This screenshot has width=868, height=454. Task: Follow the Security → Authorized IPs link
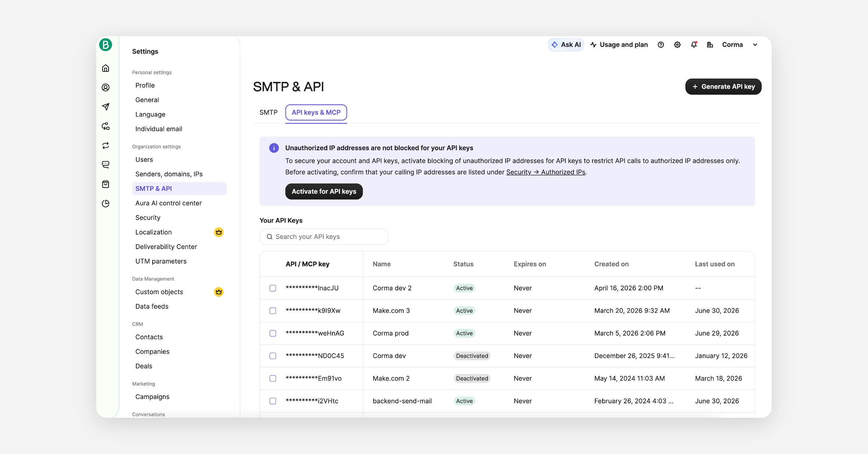pyautogui.click(x=546, y=172)
